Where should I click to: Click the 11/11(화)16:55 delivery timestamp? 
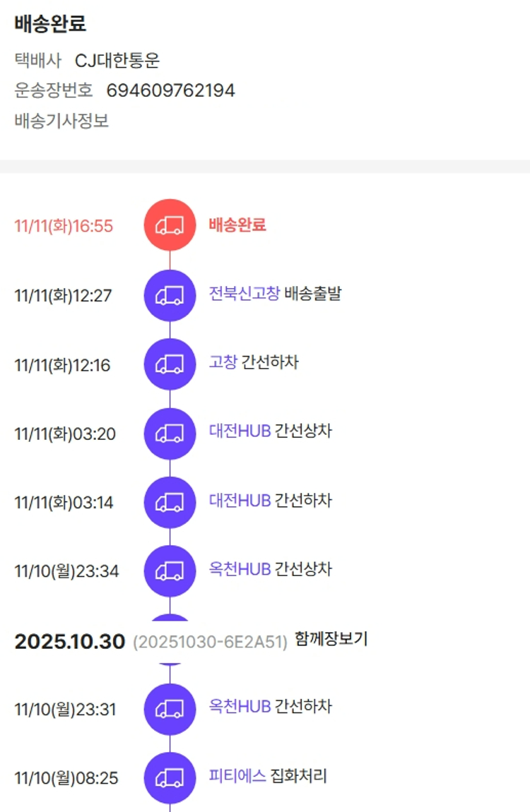click(x=64, y=226)
